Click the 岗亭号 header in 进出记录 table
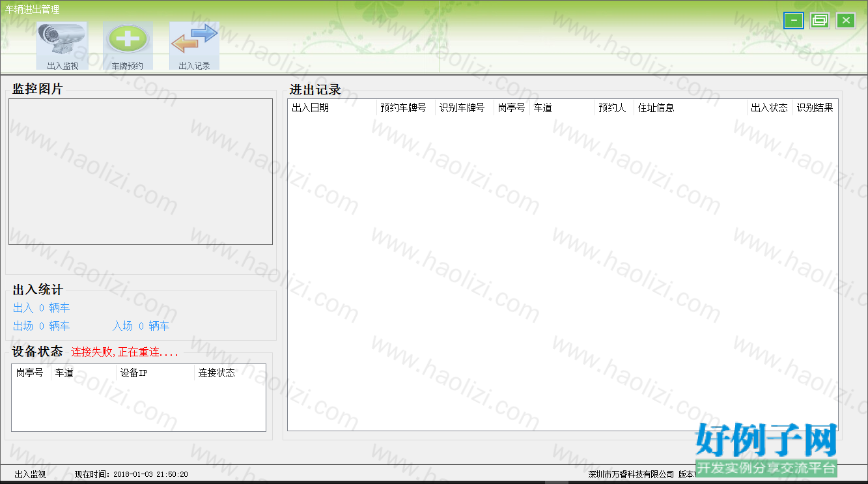Viewport: 868px width, 484px height. pyautogui.click(x=512, y=108)
